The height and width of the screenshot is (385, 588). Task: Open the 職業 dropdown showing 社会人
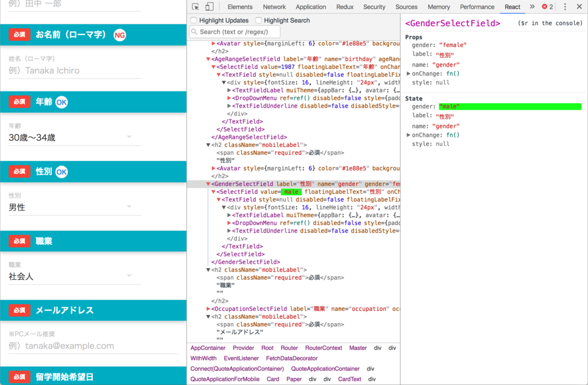coord(75,277)
